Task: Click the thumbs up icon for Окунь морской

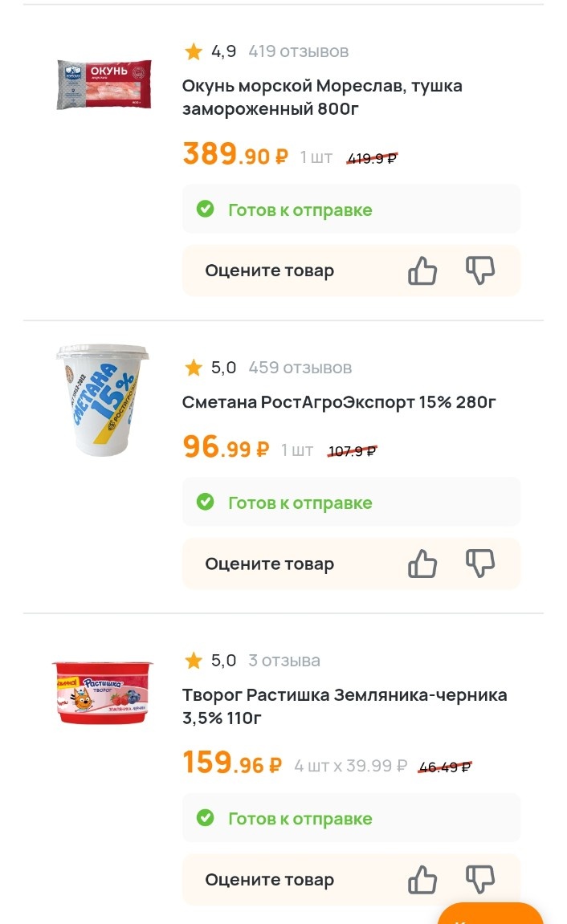Action: pos(422,271)
